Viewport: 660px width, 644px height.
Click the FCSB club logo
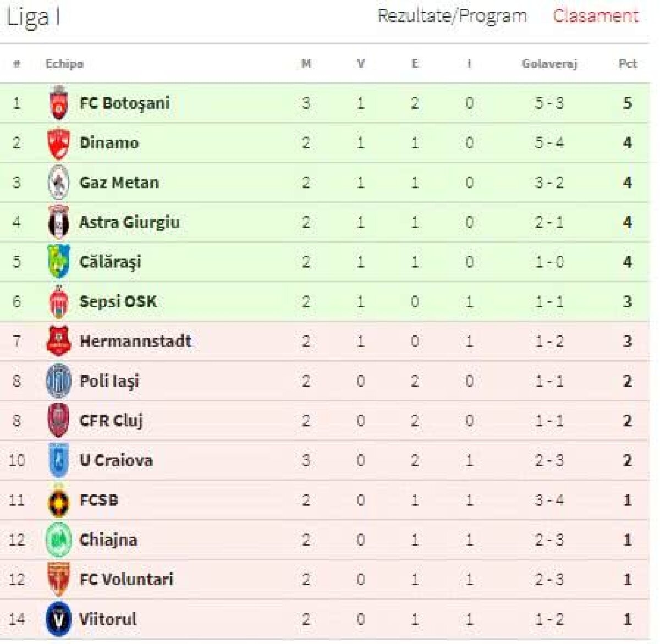pyautogui.click(x=58, y=499)
